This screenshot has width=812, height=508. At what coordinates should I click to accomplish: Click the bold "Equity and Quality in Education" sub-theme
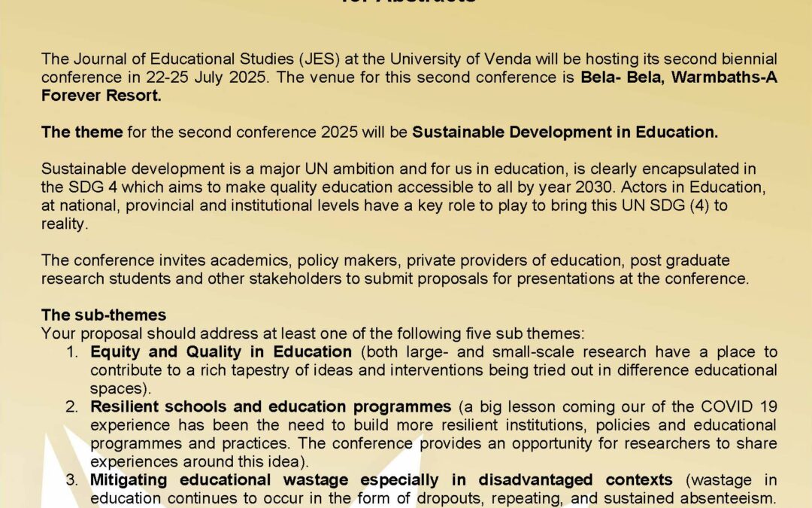point(221,351)
